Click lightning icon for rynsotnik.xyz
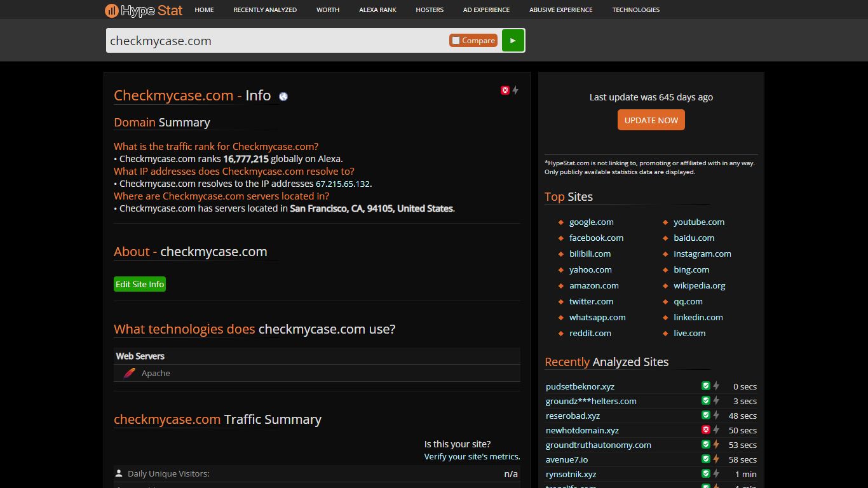The image size is (868, 488). 716,473
